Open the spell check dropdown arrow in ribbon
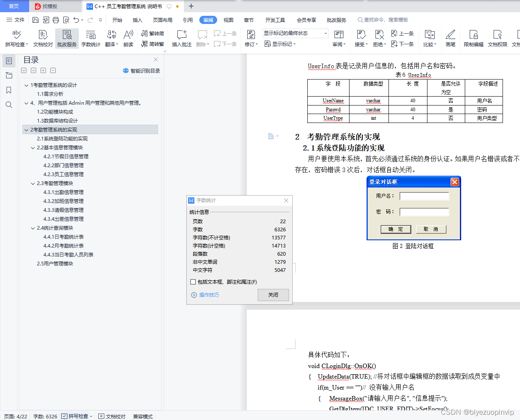Screen dimensions: 520x420 pos(27,45)
